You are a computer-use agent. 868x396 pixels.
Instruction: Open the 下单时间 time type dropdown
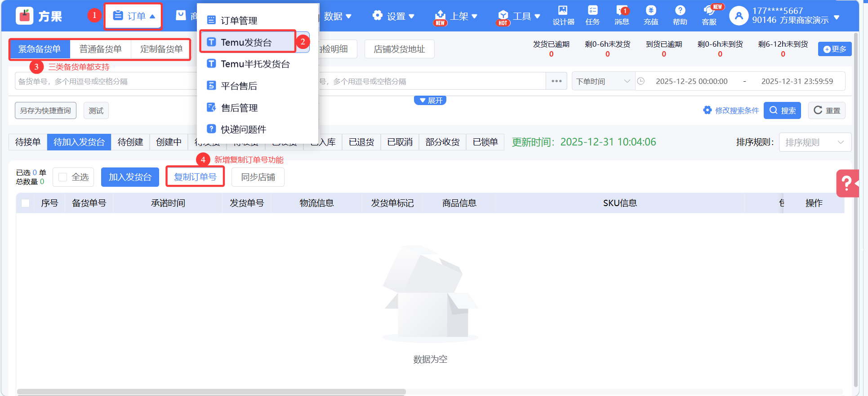pos(603,81)
